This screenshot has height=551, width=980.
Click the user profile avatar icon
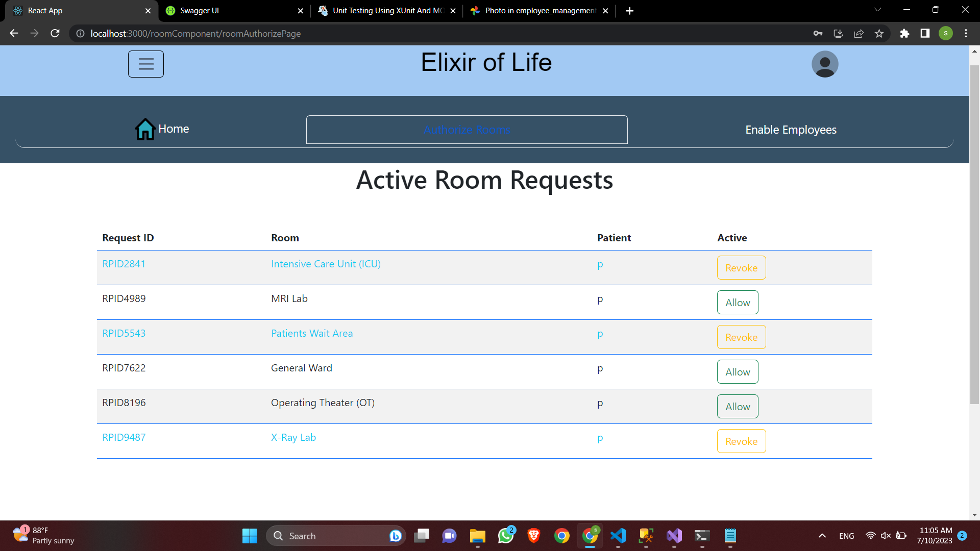click(x=824, y=64)
